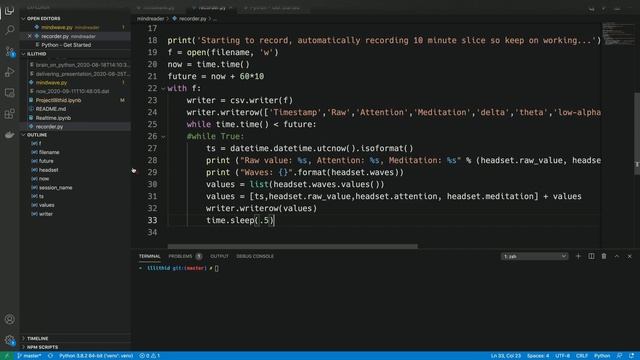
Task: Select Python 3.8.2 interpreter in status bar
Action: tap(96, 356)
